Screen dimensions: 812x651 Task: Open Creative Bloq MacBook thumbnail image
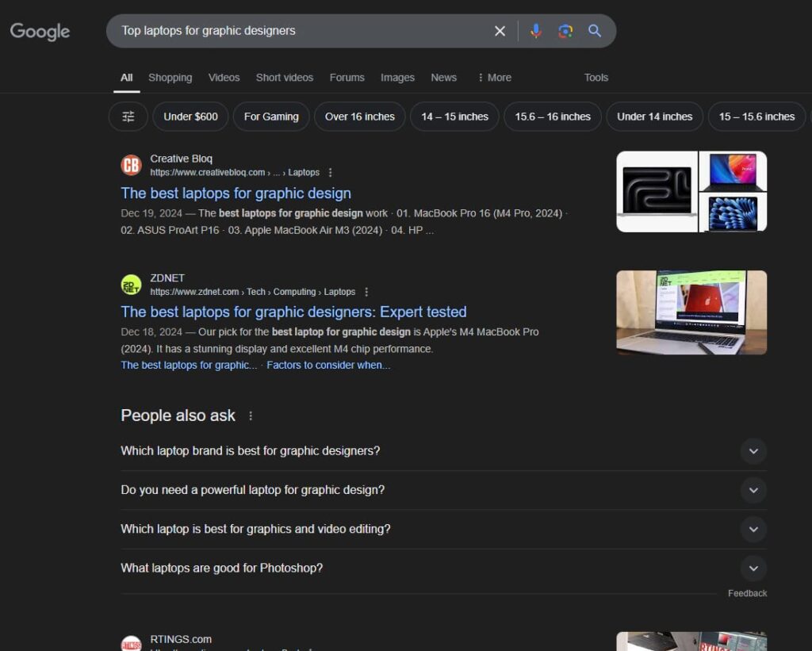(x=691, y=192)
